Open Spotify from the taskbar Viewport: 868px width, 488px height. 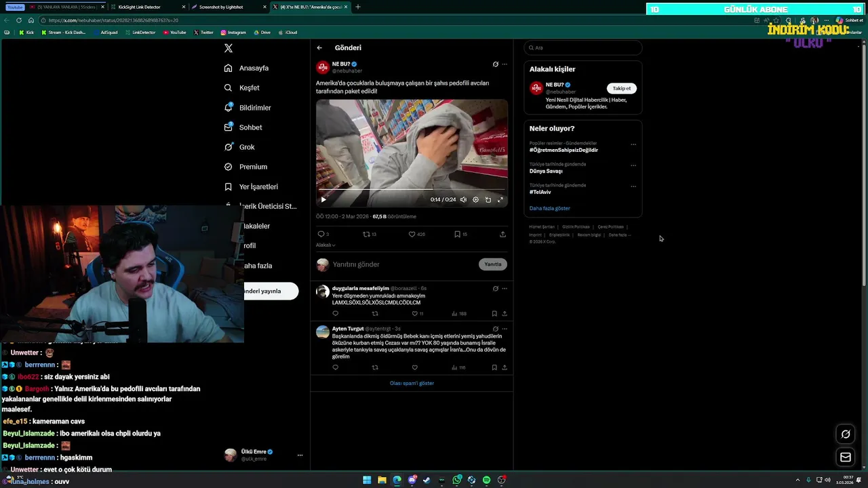point(487,480)
